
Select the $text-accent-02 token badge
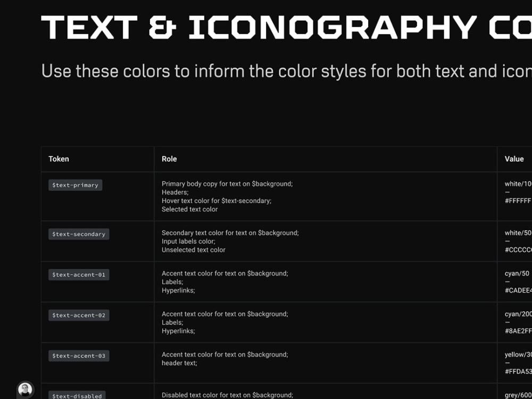coord(79,315)
